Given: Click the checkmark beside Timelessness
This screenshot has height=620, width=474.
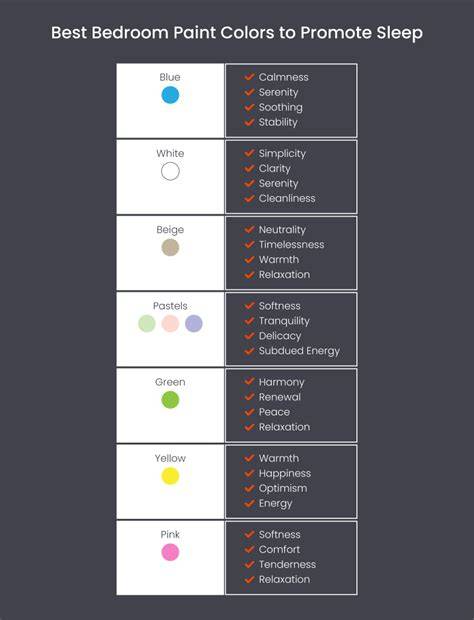Looking at the screenshot, I should (249, 244).
